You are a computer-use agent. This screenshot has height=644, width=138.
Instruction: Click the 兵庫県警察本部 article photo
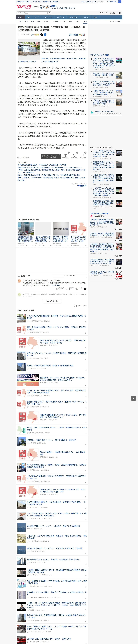pos(29,49)
